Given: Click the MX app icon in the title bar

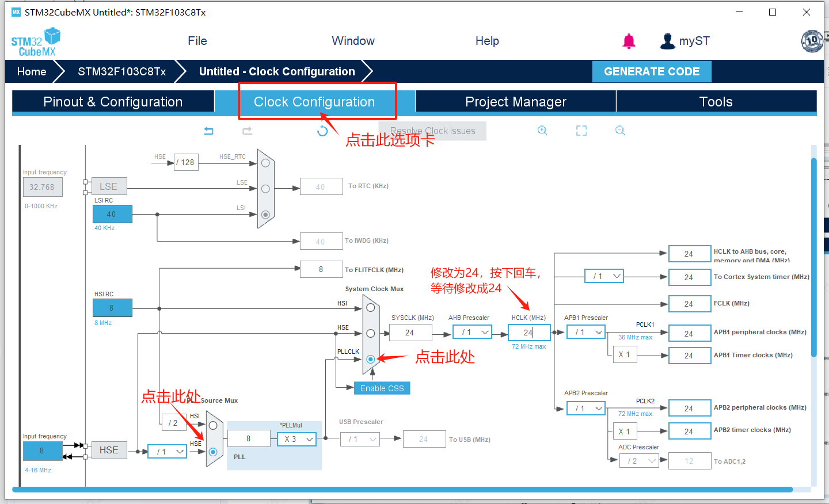Looking at the screenshot, I should click(x=16, y=12).
